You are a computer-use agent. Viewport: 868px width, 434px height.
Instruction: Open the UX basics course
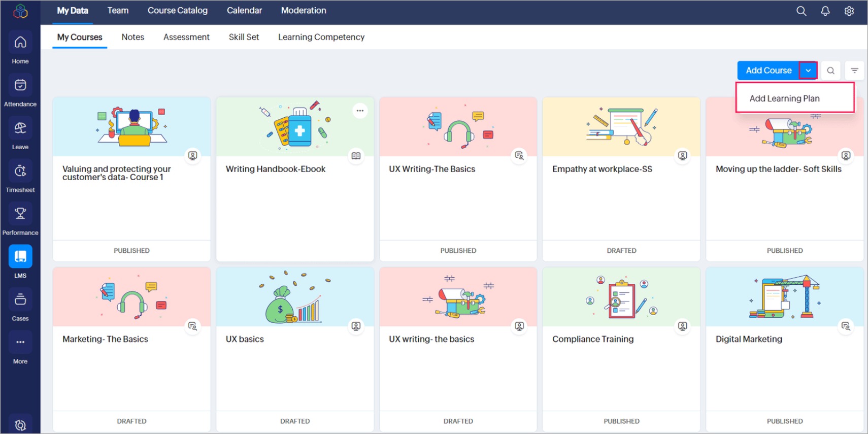pos(245,339)
